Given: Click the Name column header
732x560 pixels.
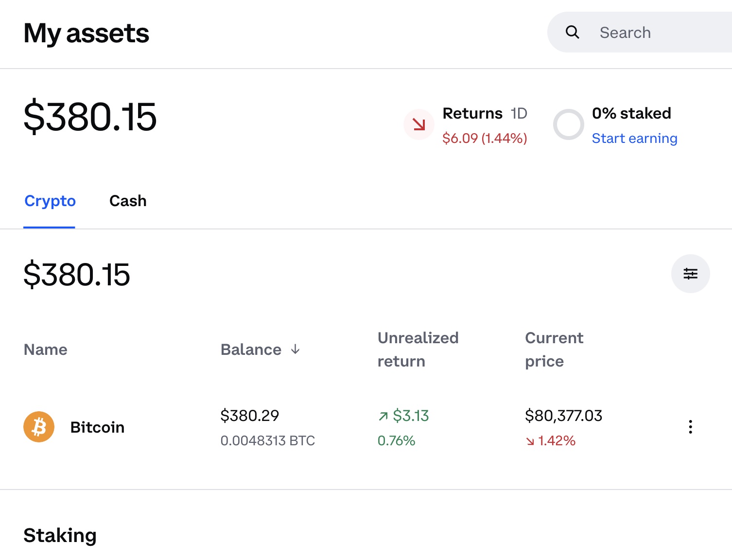Looking at the screenshot, I should (x=46, y=350).
